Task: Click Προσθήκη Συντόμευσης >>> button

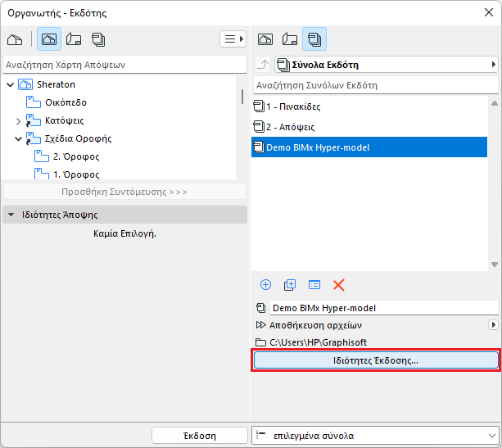Action: point(124,192)
